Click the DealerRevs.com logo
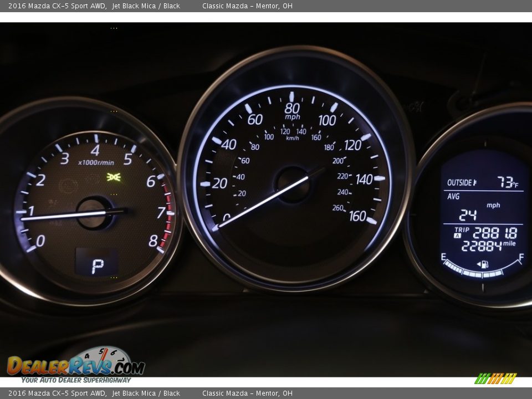The height and width of the screenshot is (399, 532). coord(76,365)
